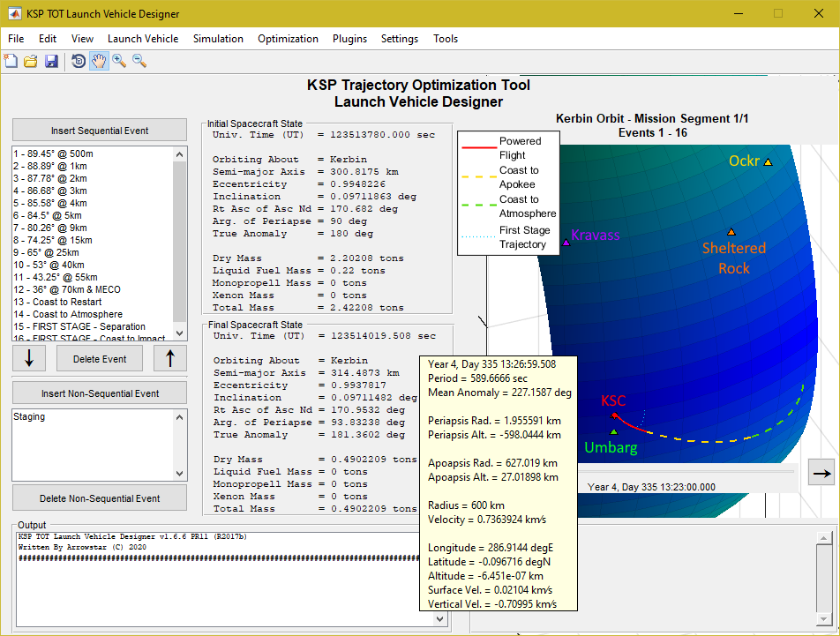Select the 'Staging' non-sequential event
The image size is (840, 636).
coord(93,416)
